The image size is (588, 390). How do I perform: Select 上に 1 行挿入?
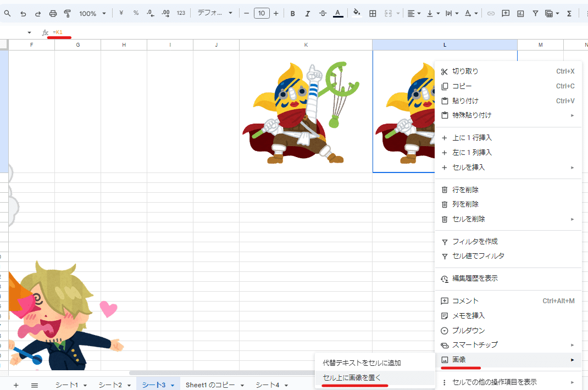(x=508, y=138)
